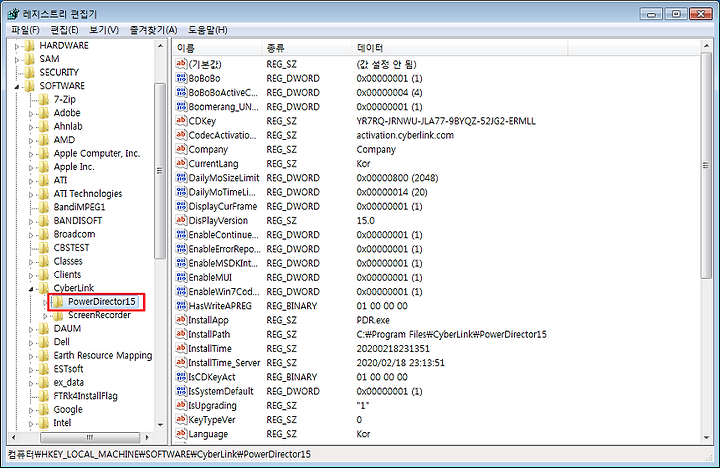Open the Favorites (즐겨찾기) menu

153,30
